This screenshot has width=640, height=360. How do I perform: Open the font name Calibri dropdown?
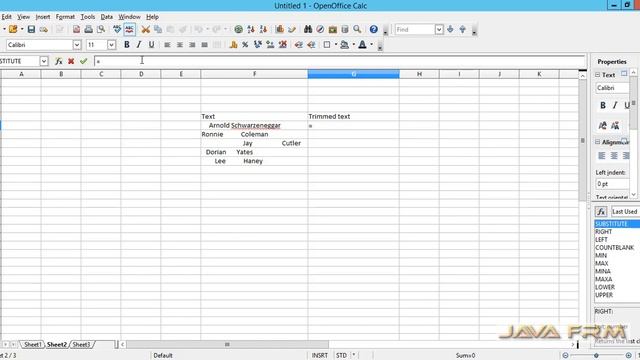point(77,45)
